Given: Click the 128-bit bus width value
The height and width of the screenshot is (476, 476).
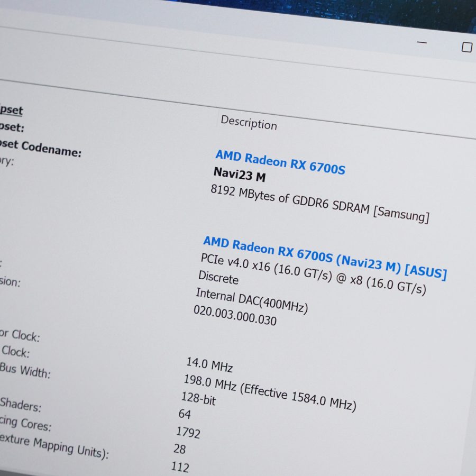Looking at the screenshot, I should (x=198, y=398).
